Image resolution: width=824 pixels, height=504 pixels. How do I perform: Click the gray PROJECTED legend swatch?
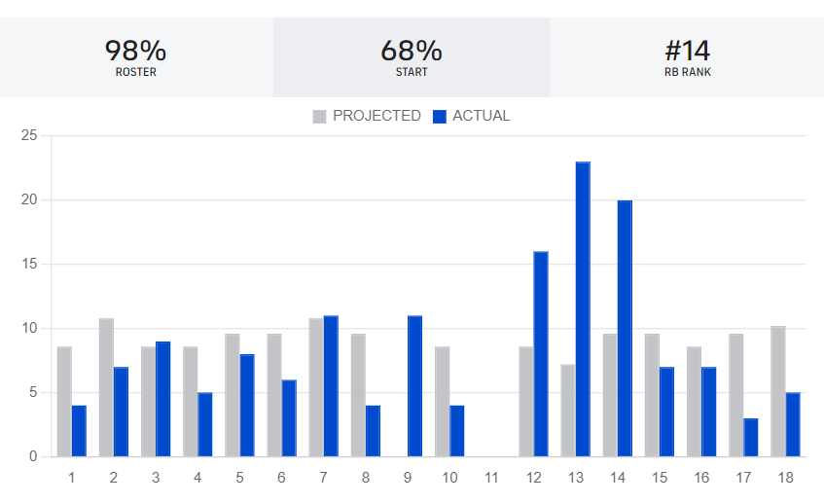[320, 117]
